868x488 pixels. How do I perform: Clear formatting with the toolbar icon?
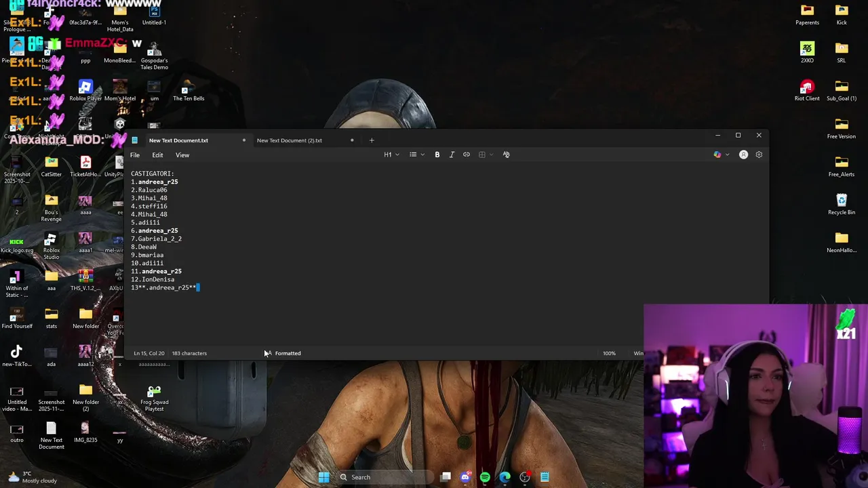[x=506, y=155]
